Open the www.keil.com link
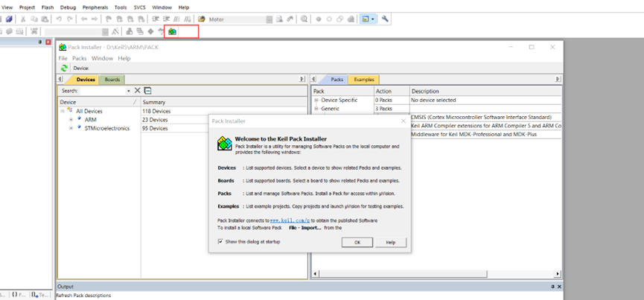The width and height of the screenshot is (644, 300). (x=290, y=220)
